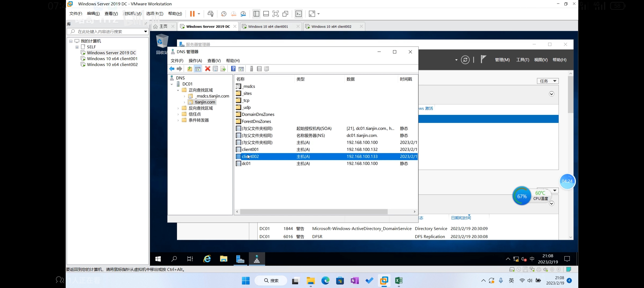This screenshot has height=288, width=644.
Task: Click the blue Help question-mark icon
Action: click(x=233, y=69)
